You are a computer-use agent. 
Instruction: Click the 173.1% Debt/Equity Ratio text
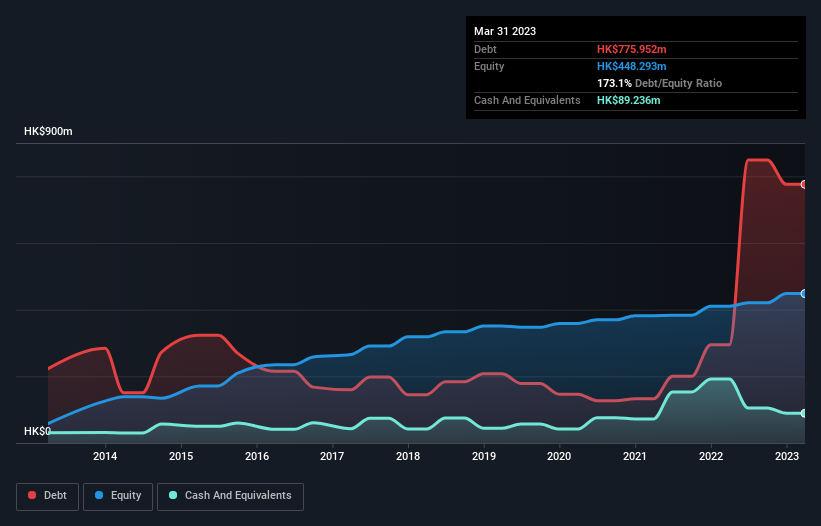659,83
